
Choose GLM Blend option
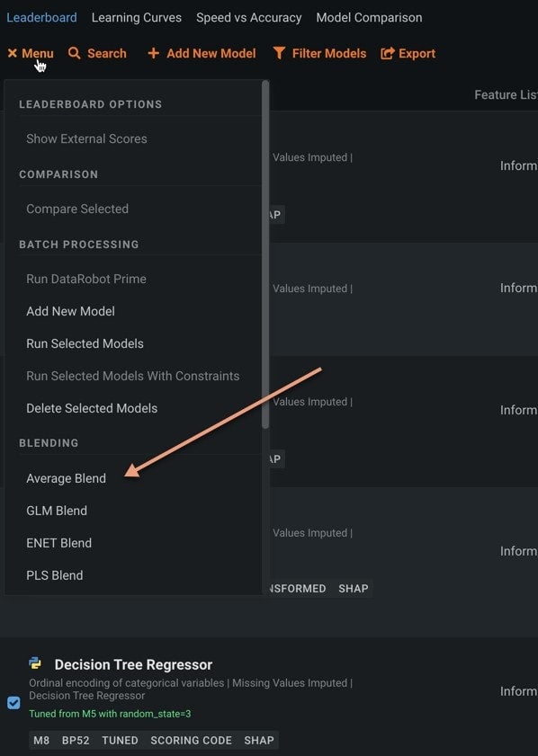(57, 511)
